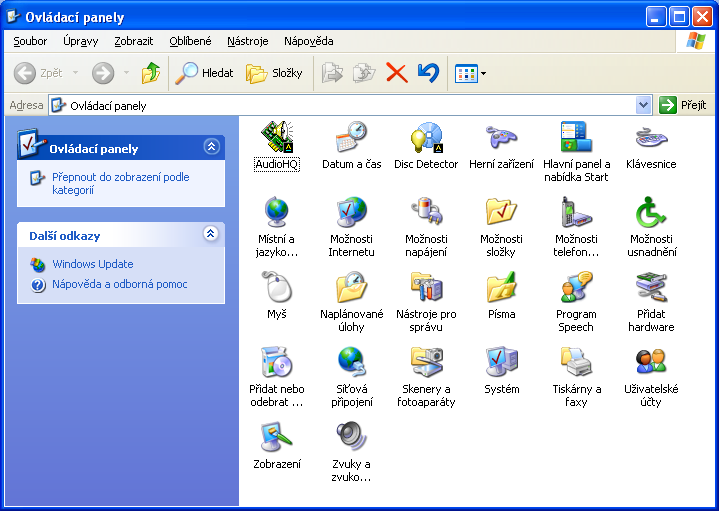Open Přidat nebo odebrat programy icon
Viewport: 719px width, 511px height.
(277, 361)
